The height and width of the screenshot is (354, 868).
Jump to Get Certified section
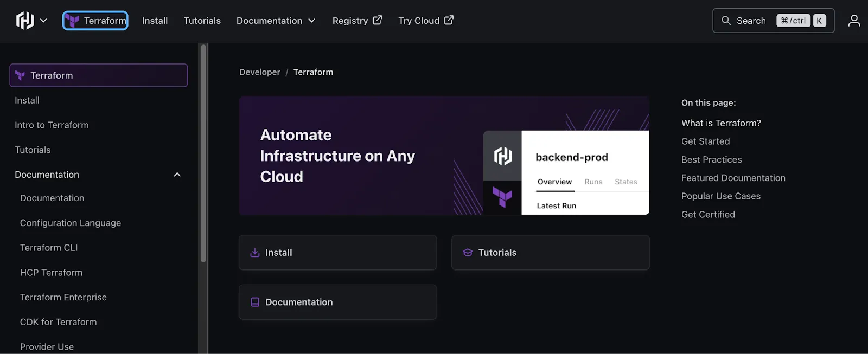click(x=708, y=215)
